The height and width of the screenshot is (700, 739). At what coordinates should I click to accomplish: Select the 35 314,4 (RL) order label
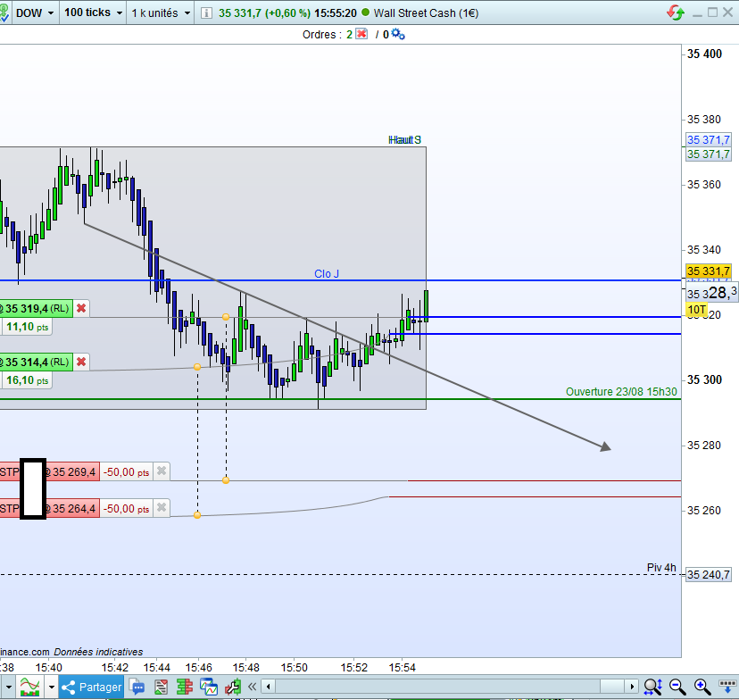pyautogui.click(x=36, y=362)
